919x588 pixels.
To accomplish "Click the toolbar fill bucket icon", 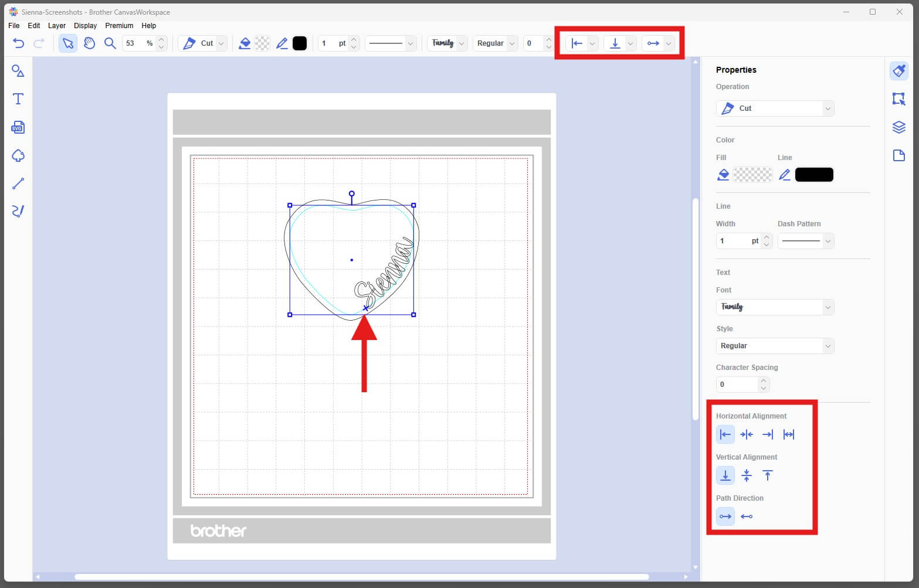I will point(245,43).
